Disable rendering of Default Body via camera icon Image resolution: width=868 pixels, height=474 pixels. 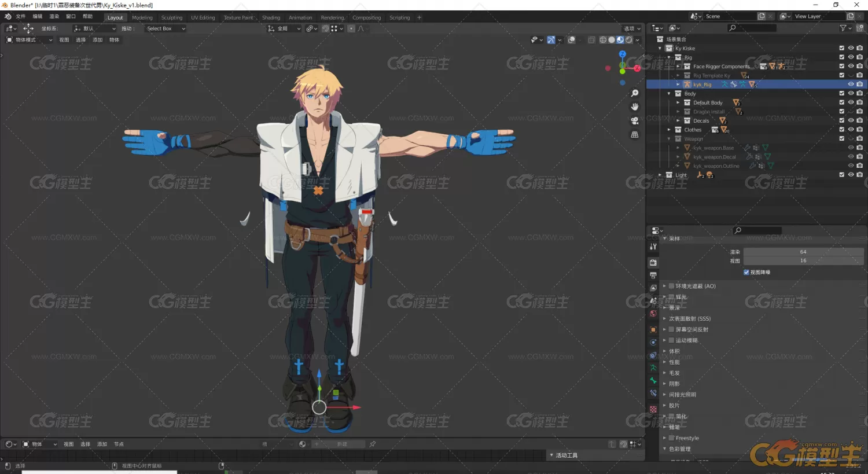click(859, 102)
